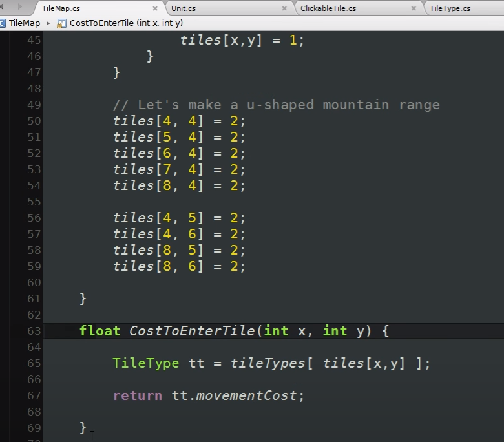The image size is (504, 442).
Task: Click the closing brace on line 61
Action: [83, 299]
